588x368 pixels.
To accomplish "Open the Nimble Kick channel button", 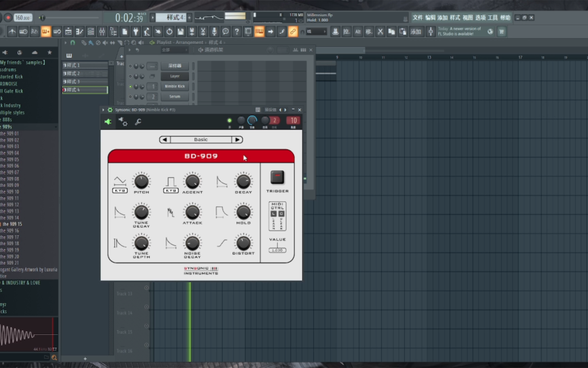I will click(x=175, y=86).
